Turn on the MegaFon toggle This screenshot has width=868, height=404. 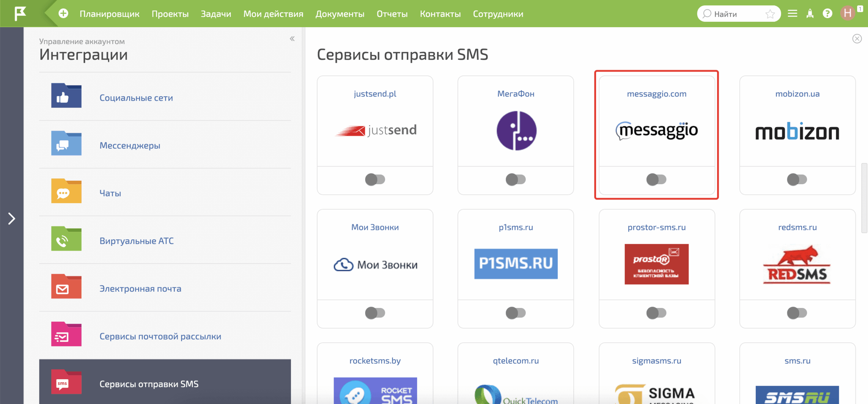click(515, 179)
